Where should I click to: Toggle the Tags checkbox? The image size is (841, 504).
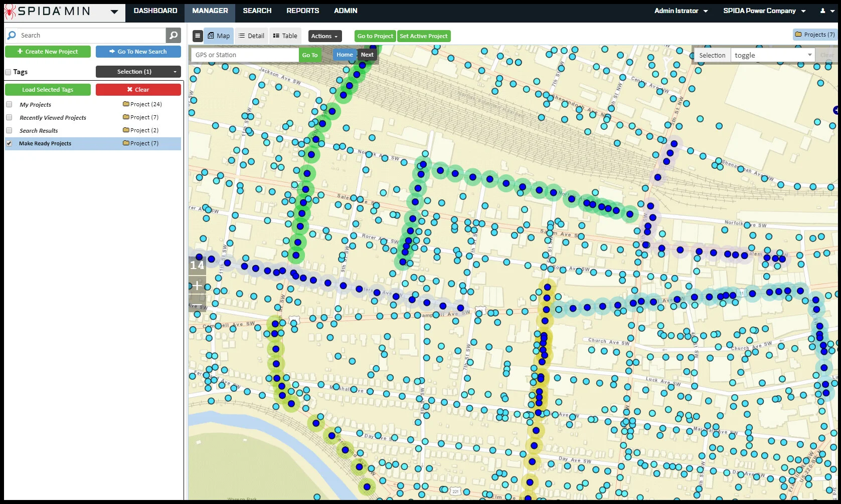(8, 72)
